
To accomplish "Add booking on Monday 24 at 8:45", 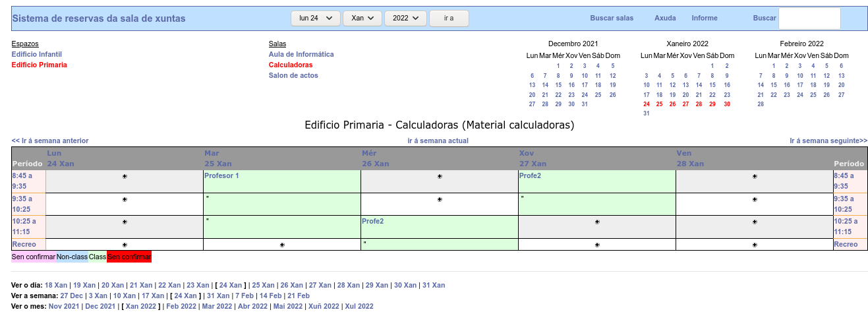I will [x=125, y=176].
